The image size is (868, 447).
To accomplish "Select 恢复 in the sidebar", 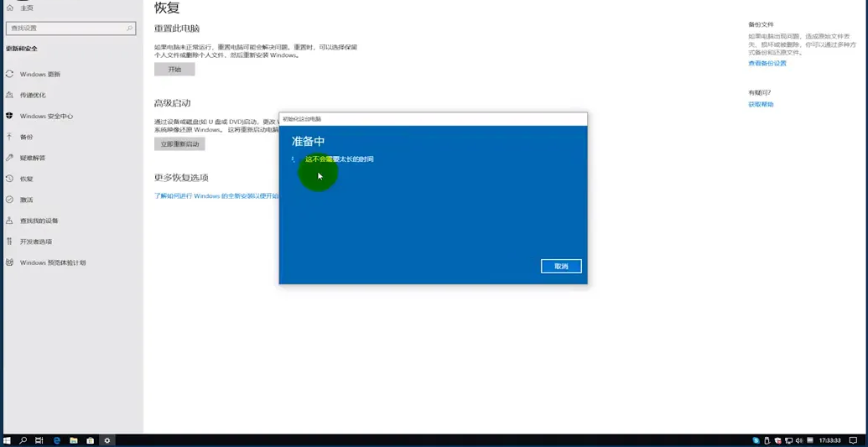I will [x=26, y=179].
